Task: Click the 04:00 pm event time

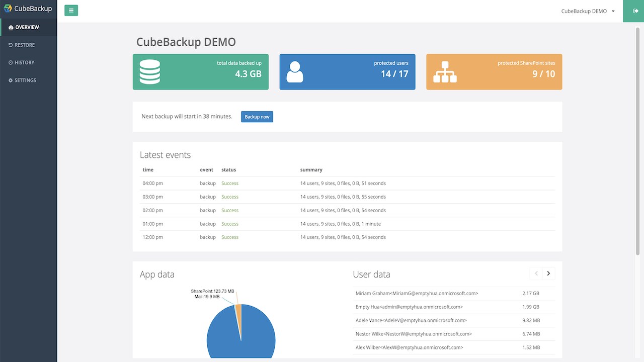Action: (x=152, y=183)
